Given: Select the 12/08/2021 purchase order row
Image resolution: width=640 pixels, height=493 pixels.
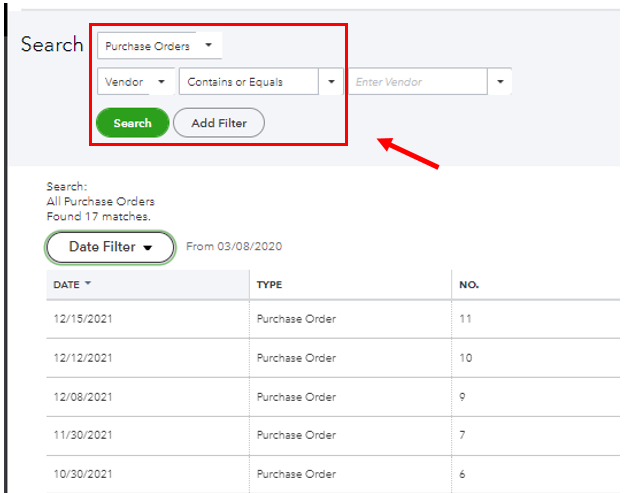Looking at the screenshot, I should [83, 397].
